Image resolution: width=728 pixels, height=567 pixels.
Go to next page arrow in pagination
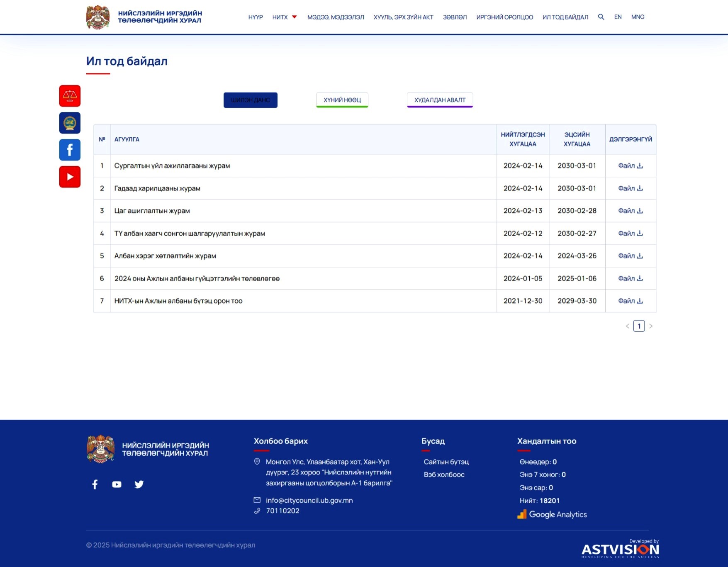click(x=651, y=326)
